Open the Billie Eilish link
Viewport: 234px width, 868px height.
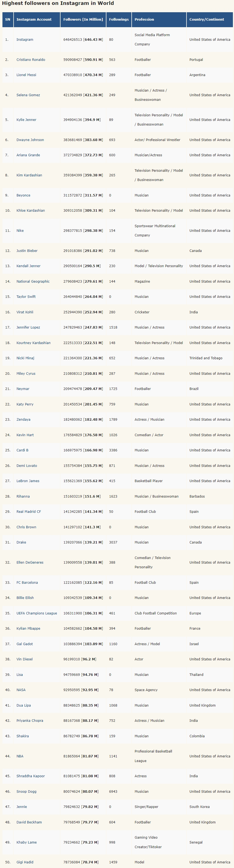click(x=25, y=598)
